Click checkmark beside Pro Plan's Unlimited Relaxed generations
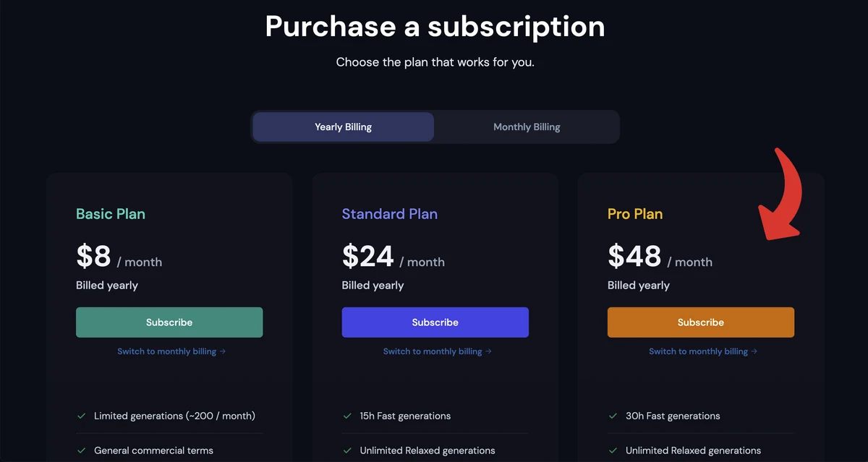 613,450
